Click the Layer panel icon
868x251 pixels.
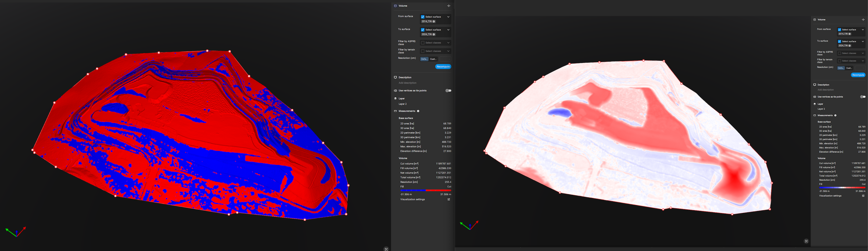click(x=395, y=98)
